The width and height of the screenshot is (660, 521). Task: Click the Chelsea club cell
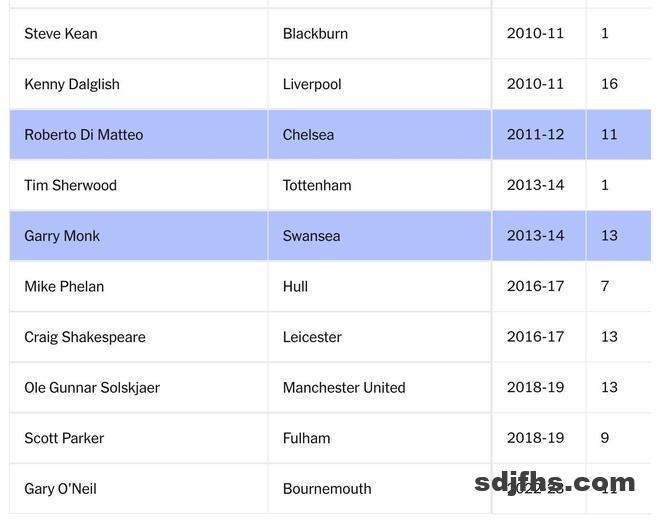(308, 135)
